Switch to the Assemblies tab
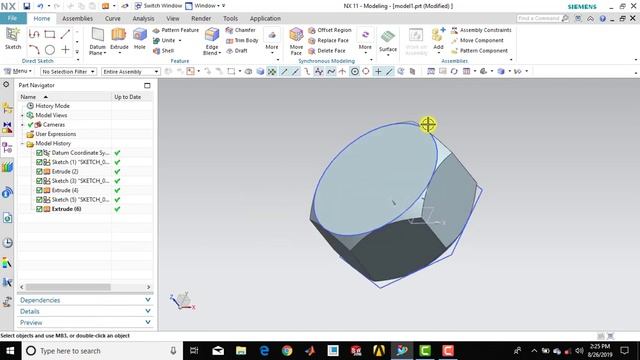The height and width of the screenshot is (360, 640). point(77,18)
